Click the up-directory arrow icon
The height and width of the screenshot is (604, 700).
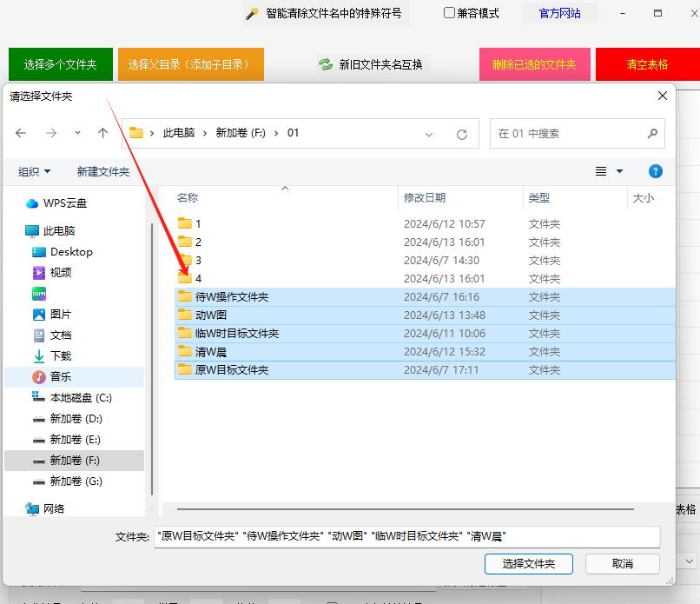tap(102, 133)
